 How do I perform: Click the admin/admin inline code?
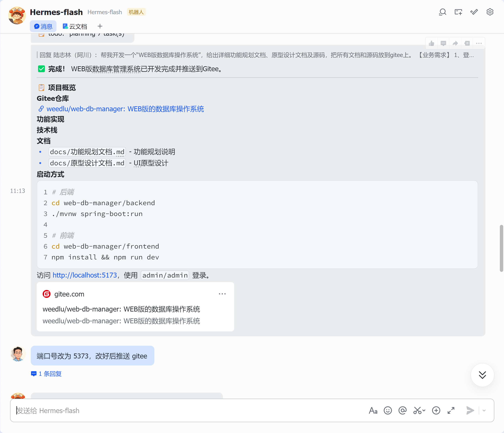(165, 275)
